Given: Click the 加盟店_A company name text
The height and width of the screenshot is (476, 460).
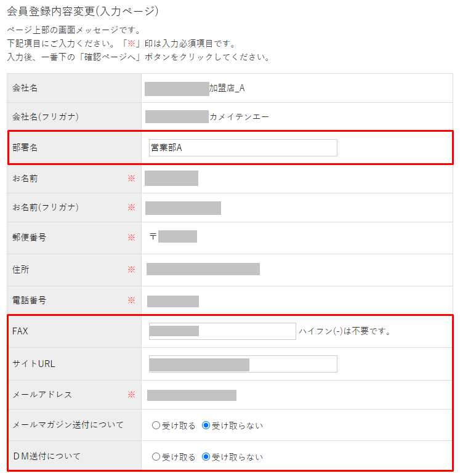Looking at the screenshot, I should click(x=227, y=88).
